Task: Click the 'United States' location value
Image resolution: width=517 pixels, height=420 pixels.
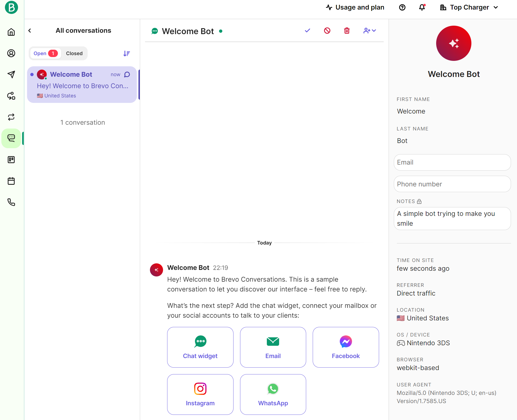Action: [428, 318]
